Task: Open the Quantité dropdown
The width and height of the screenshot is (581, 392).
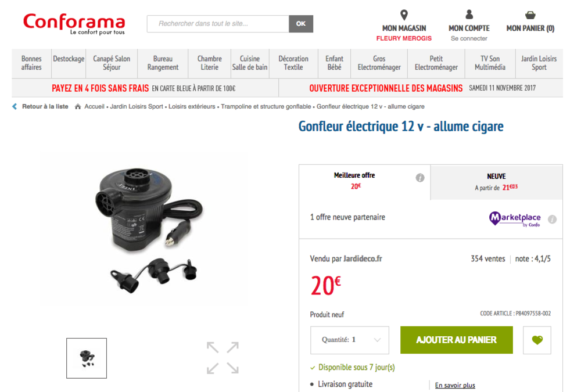Action: pyautogui.click(x=349, y=340)
